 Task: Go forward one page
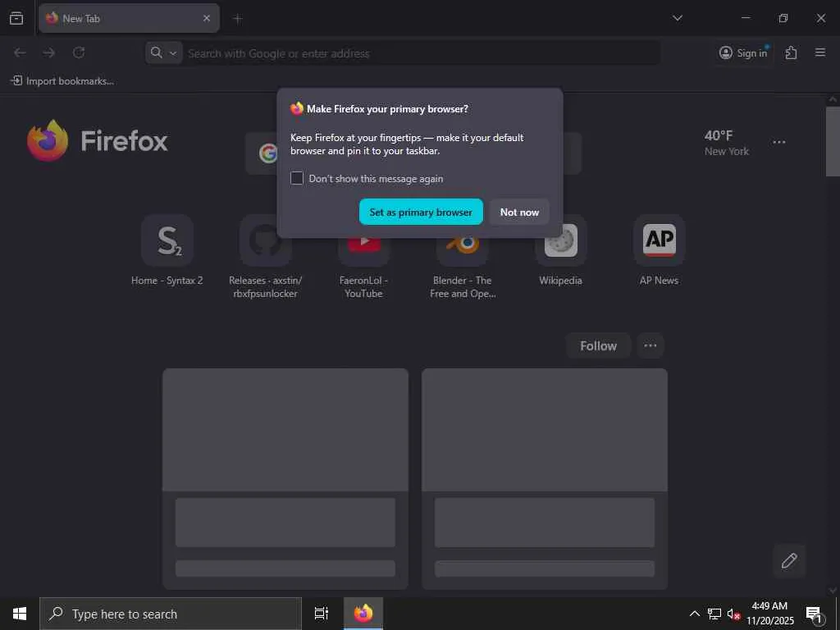[x=48, y=52]
